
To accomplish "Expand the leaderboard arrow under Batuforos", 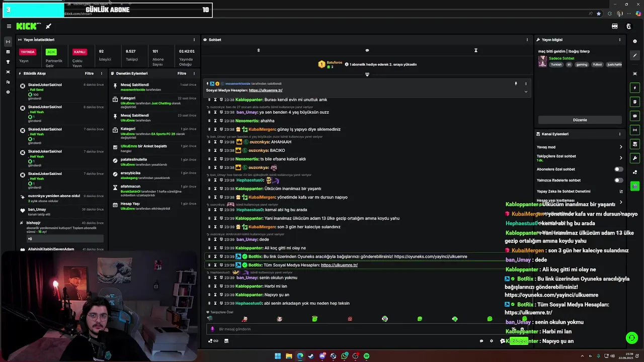I will [x=367, y=74].
